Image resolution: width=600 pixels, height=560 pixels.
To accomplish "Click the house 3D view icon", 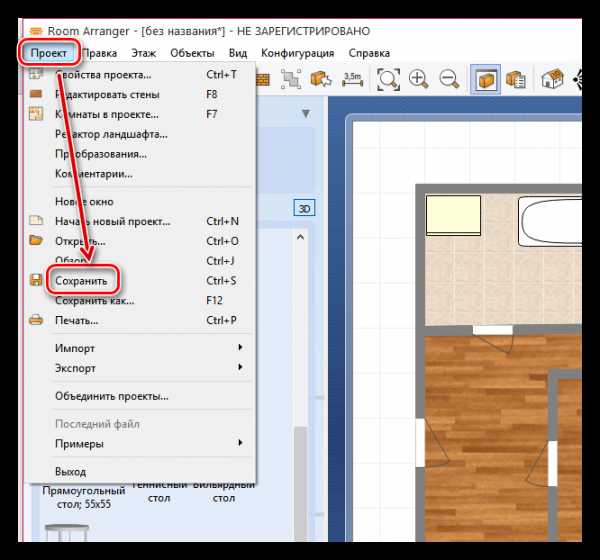I will click(x=551, y=78).
